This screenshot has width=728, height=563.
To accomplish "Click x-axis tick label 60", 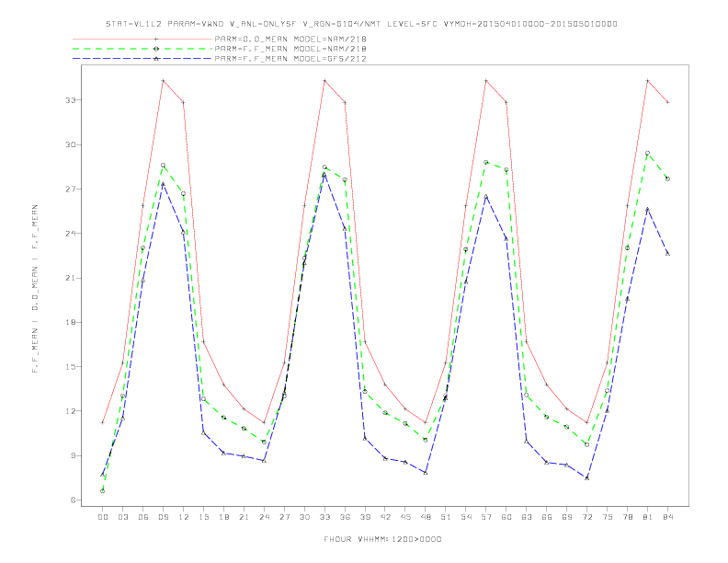I will (x=506, y=517).
